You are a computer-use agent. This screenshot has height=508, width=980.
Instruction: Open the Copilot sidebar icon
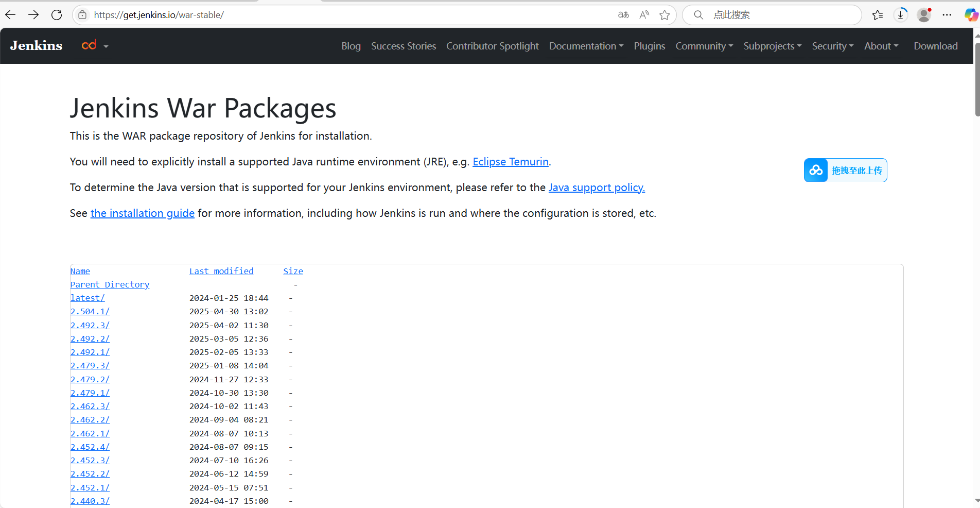click(971, 15)
